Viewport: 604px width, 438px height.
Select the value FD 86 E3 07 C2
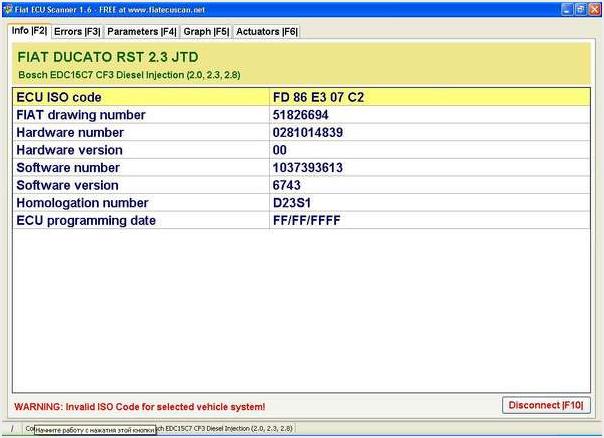click(x=318, y=97)
